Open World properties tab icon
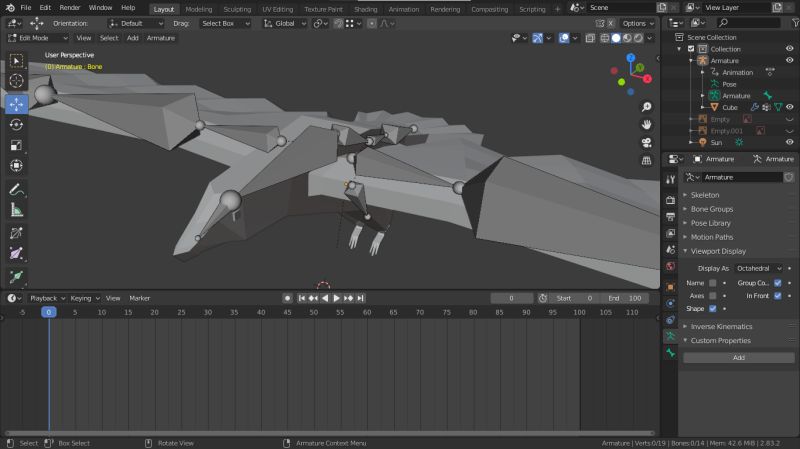This screenshot has width=800, height=449. tap(670, 266)
